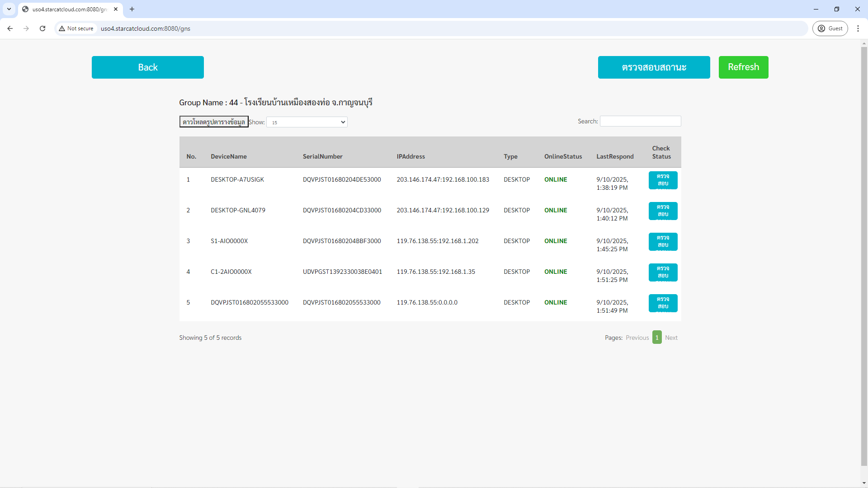
Task: Click the browser back arrow icon
Action: tap(10, 28)
